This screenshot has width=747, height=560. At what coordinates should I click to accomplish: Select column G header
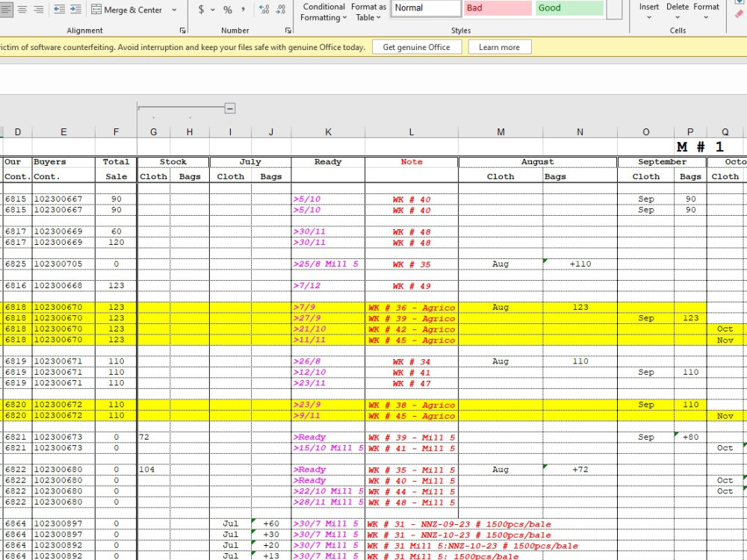click(x=153, y=132)
